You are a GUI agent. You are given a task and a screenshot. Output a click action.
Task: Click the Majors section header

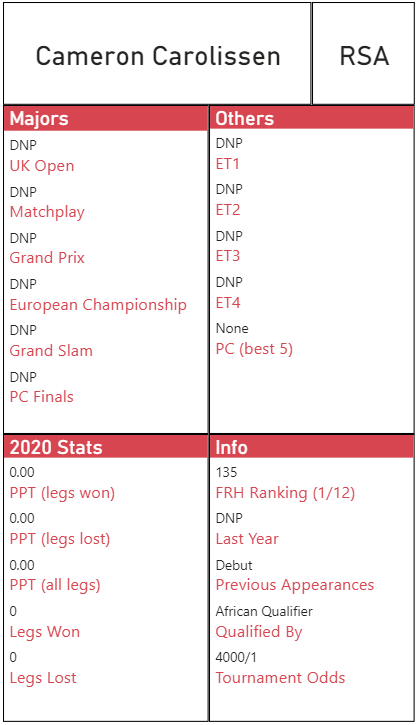[x=106, y=118]
